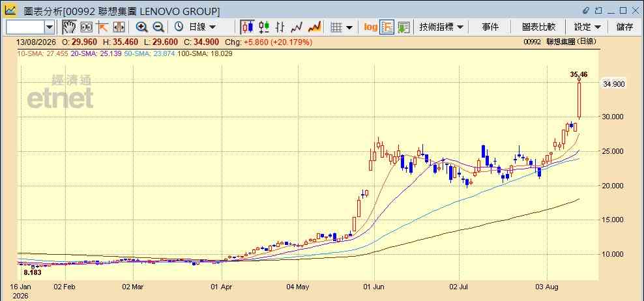Viewport: 644px width, 301px height.
Task: Click the grid lines icon
Action: point(336,27)
